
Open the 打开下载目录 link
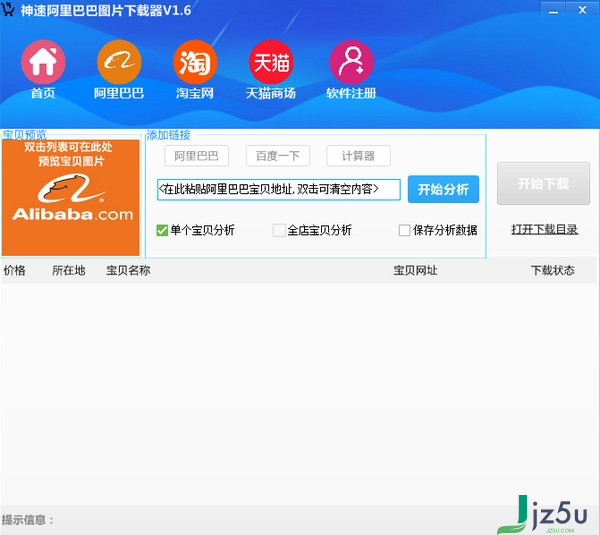[544, 230]
